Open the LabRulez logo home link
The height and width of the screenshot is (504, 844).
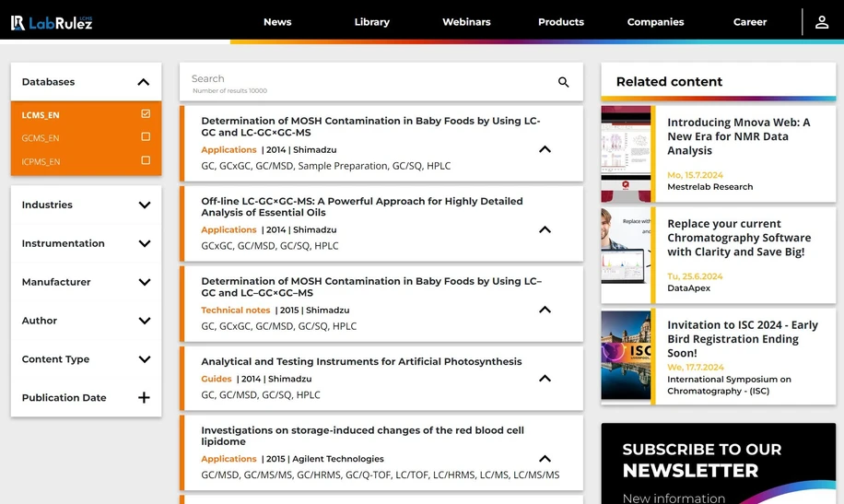pos(52,22)
